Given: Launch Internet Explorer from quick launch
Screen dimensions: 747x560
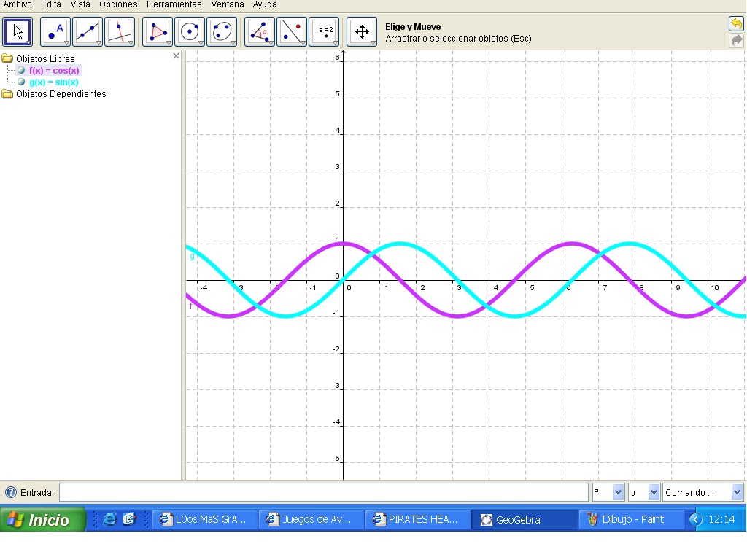Looking at the screenshot, I should pyautogui.click(x=109, y=519).
